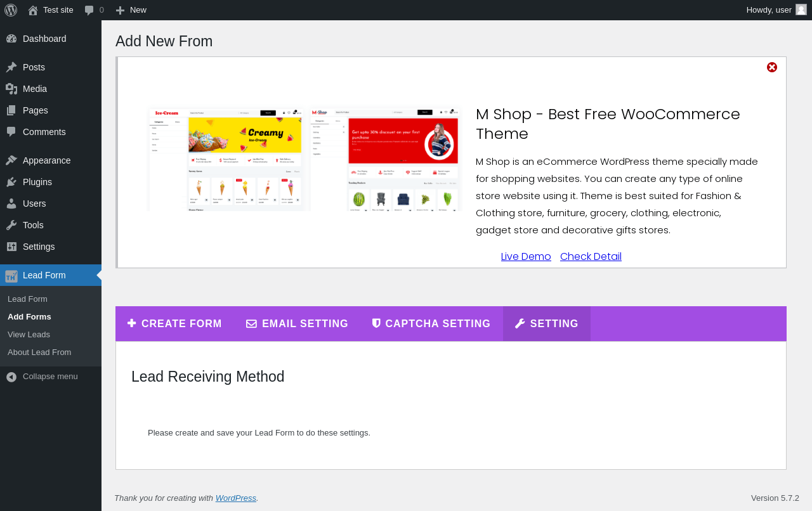Click the WordPress logo icon
The width and height of the screenshot is (812, 511).
[11, 10]
